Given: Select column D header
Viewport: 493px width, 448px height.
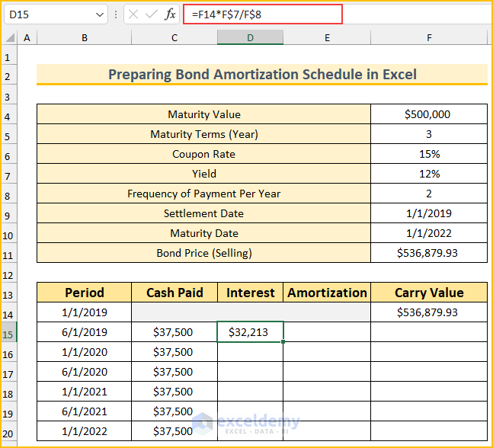Looking at the screenshot, I should (250, 38).
